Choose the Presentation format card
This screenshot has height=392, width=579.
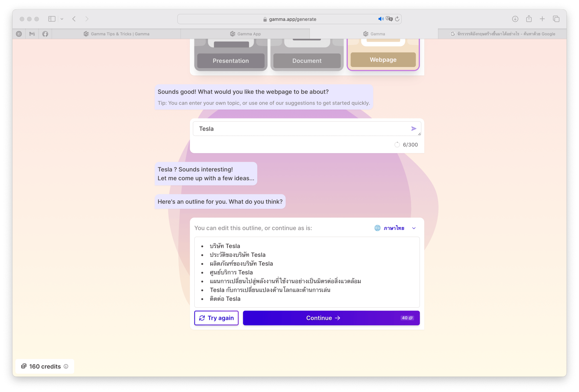[x=231, y=55]
